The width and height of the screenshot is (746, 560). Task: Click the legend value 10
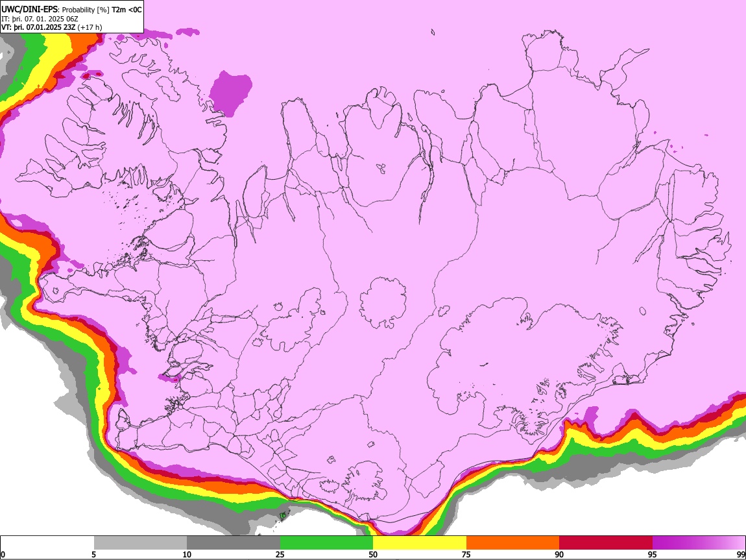pyautogui.click(x=187, y=555)
